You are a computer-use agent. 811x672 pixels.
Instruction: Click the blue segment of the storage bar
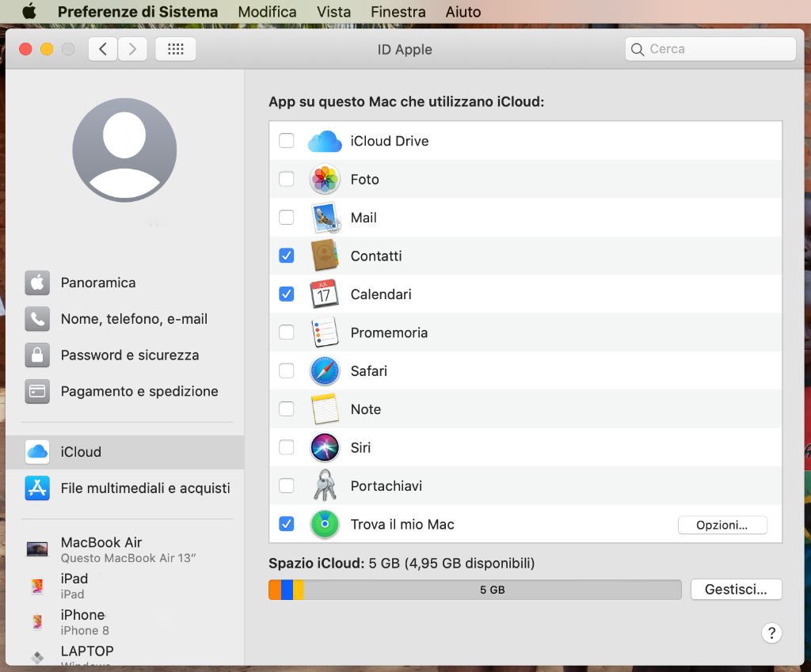click(287, 590)
